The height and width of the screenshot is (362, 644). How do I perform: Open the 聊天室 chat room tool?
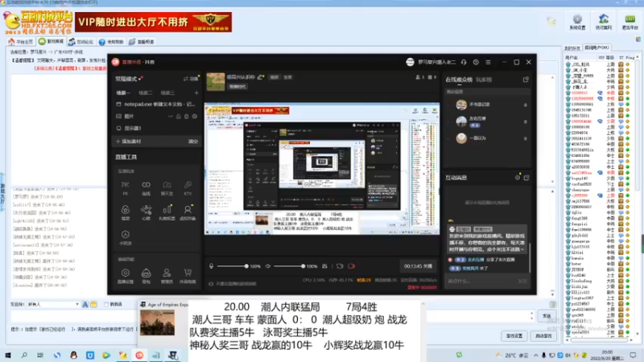[167, 187]
